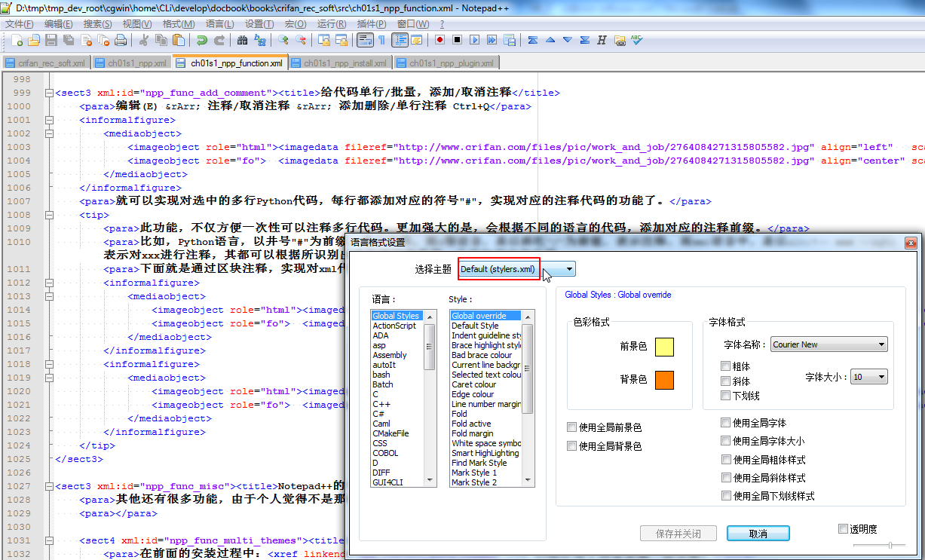Open the 选择主题 theme dropdown

coord(516,269)
